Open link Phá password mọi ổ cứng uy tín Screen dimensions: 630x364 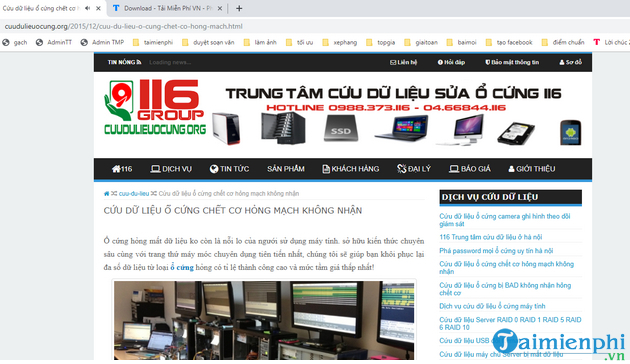496,251
